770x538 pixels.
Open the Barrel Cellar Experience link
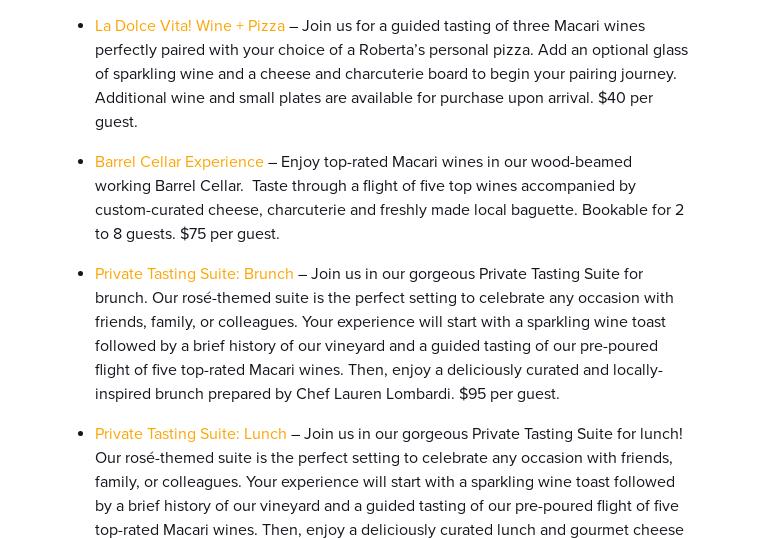point(179,162)
